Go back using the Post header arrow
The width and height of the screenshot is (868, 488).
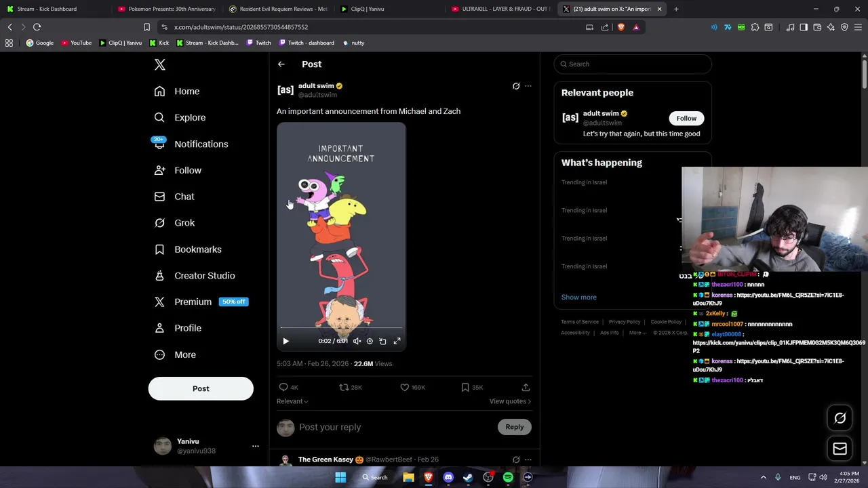click(281, 64)
